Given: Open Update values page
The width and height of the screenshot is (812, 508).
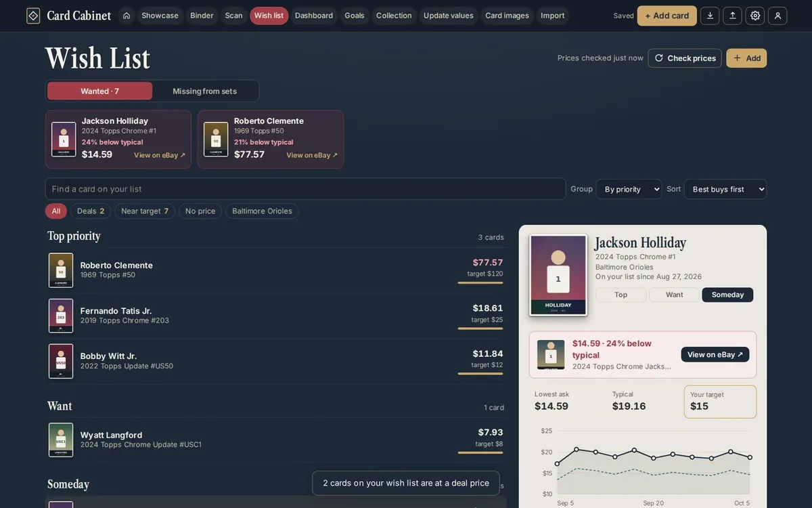Looking at the screenshot, I should pos(449,16).
